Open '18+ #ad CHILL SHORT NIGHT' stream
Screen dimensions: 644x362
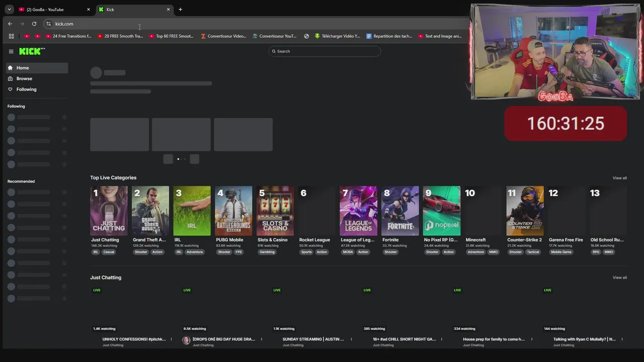coord(404,339)
